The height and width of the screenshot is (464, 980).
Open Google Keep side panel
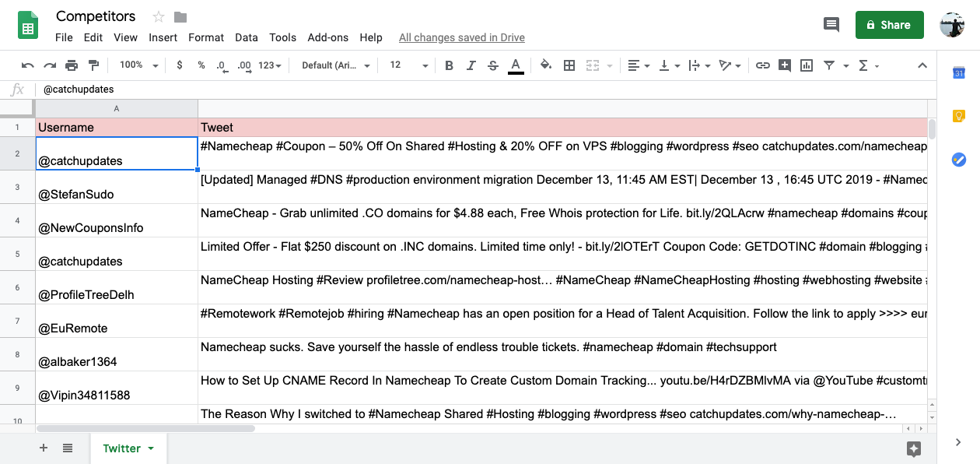959,116
